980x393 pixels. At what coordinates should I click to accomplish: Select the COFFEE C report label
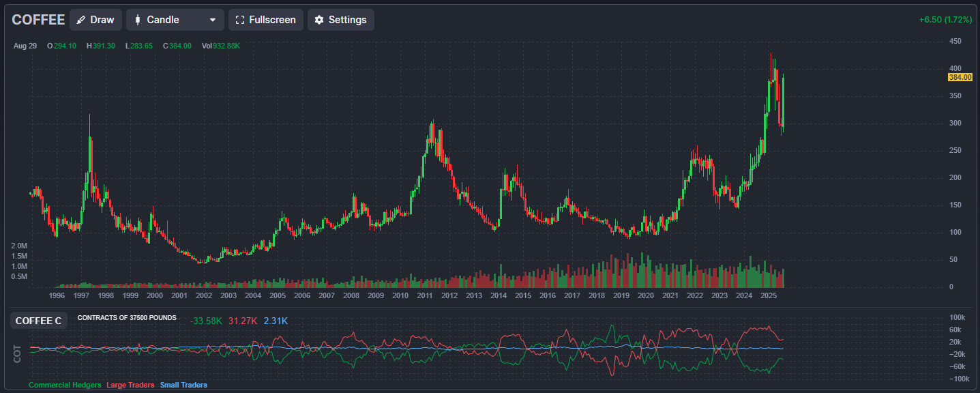[38, 321]
